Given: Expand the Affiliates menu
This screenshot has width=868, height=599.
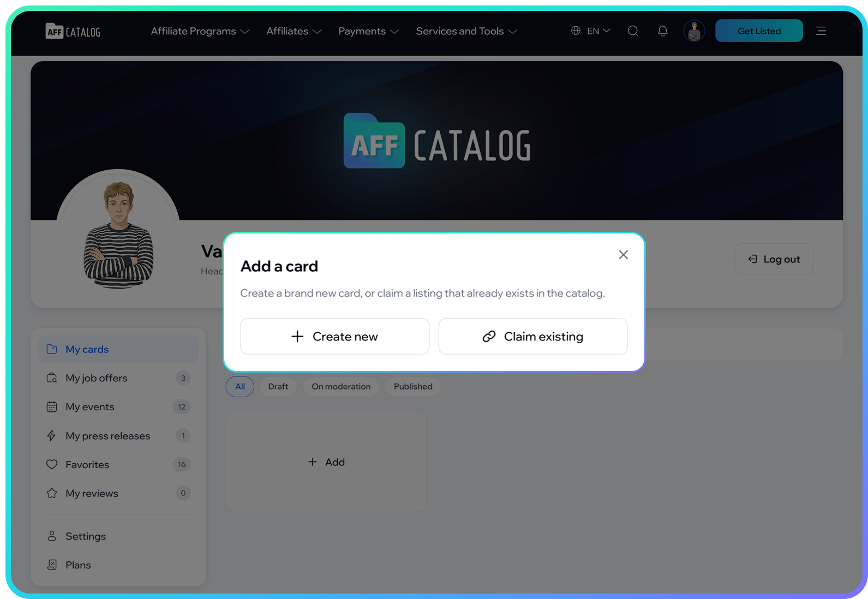Looking at the screenshot, I should pyautogui.click(x=294, y=31).
